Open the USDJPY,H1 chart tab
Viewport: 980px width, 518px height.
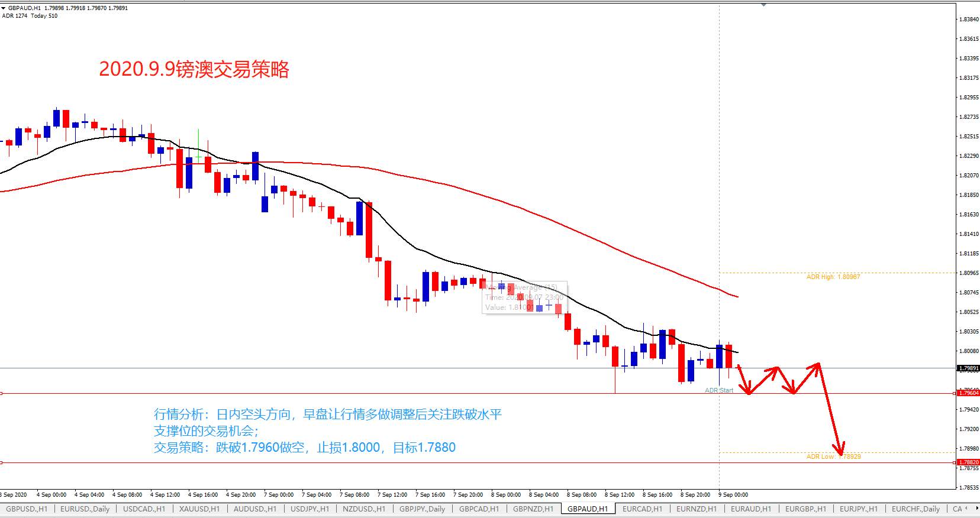coord(310,509)
